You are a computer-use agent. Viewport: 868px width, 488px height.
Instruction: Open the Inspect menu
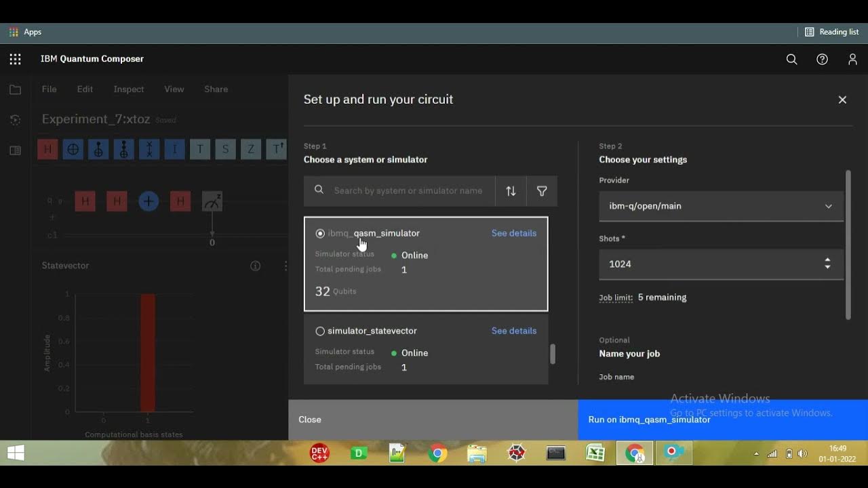coord(129,89)
